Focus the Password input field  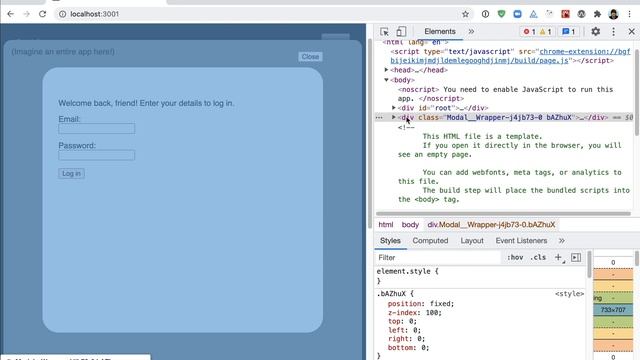click(x=97, y=155)
